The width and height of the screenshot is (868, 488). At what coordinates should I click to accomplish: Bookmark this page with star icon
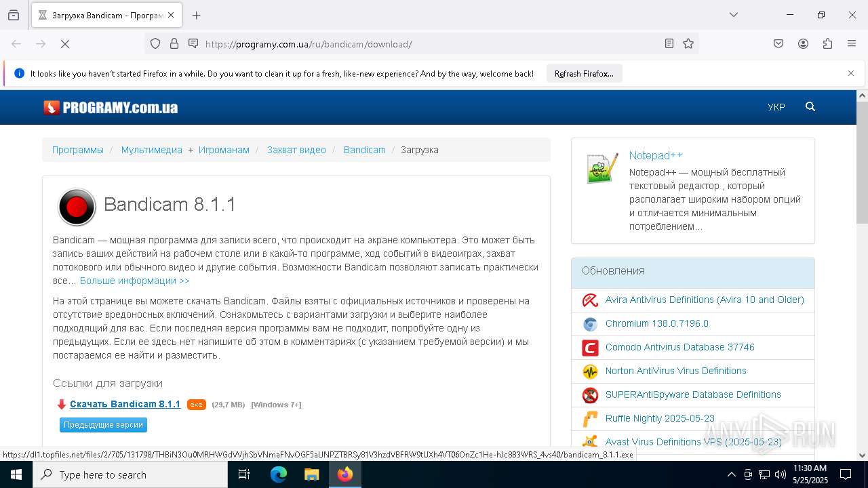click(x=688, y=44)
